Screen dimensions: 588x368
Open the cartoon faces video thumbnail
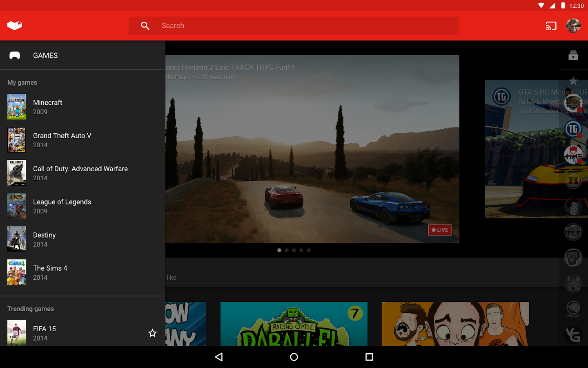(456, 324)
